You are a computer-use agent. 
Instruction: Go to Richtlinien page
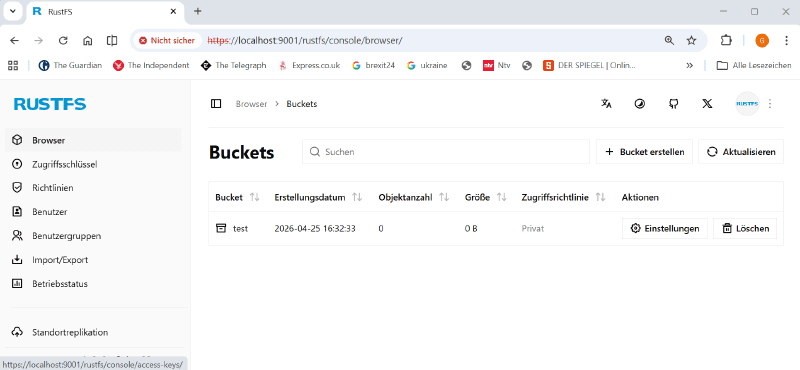point(93,188)
